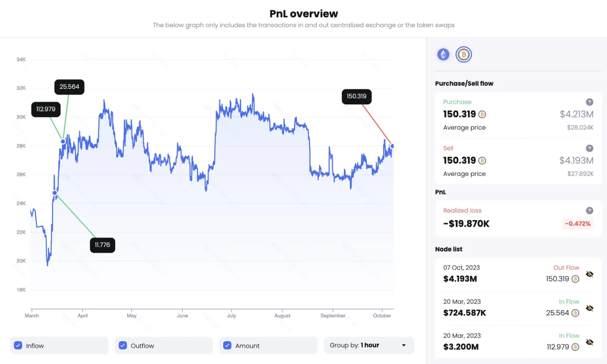
Task: Toggle the Amount checkbox
Action: (x=227, y=345)
